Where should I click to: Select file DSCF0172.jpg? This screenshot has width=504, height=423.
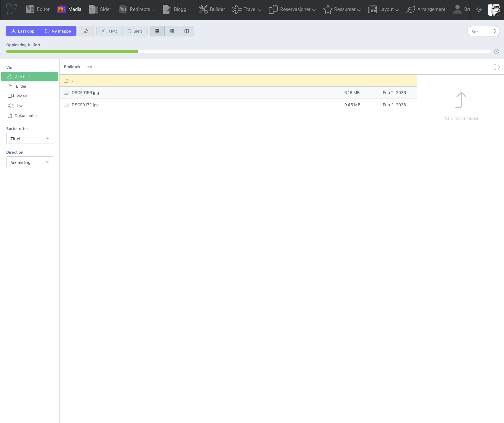pyautogui.click(x=85, y=105)
